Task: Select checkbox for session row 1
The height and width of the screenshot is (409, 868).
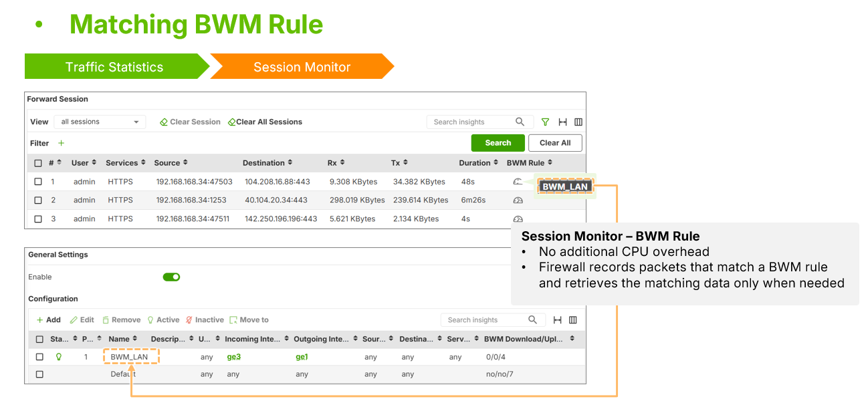Action: (x=38, y=182)
